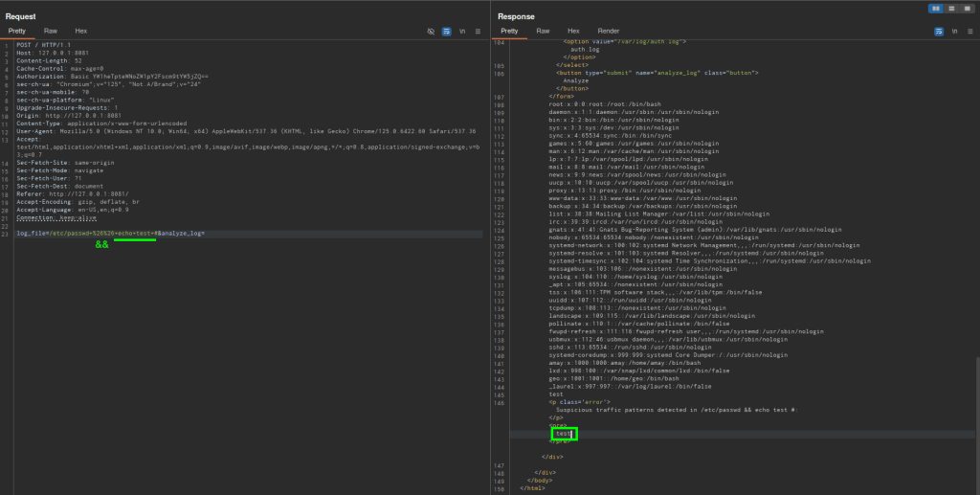Show newline characters in Response editor
Image resolution: width=980 pixels, height=495 pixels.
tap(953, 31)
